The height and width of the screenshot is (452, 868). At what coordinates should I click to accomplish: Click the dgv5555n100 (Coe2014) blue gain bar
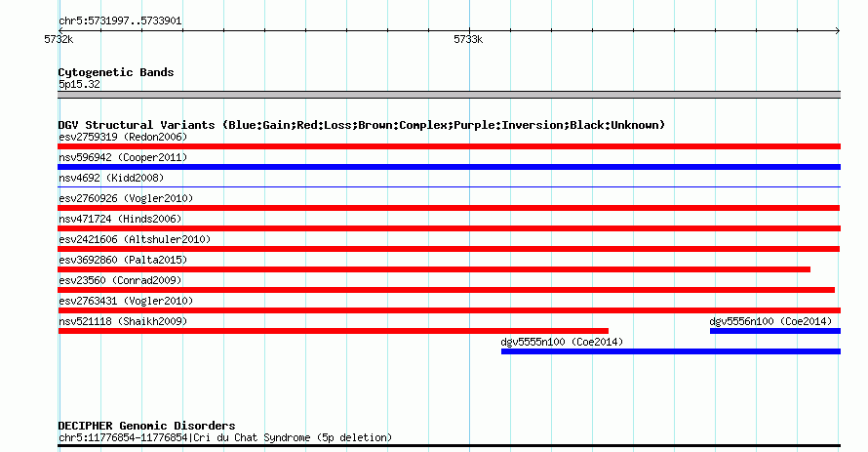coord(671,351)
